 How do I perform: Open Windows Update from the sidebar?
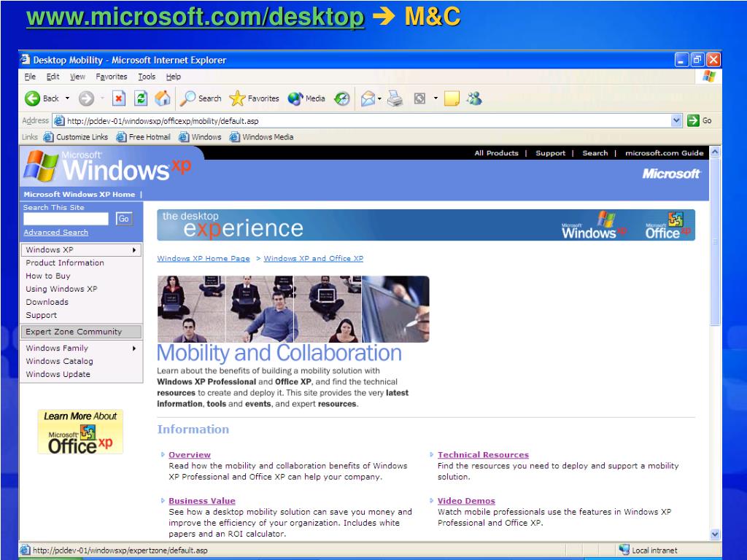click(58, 375)
